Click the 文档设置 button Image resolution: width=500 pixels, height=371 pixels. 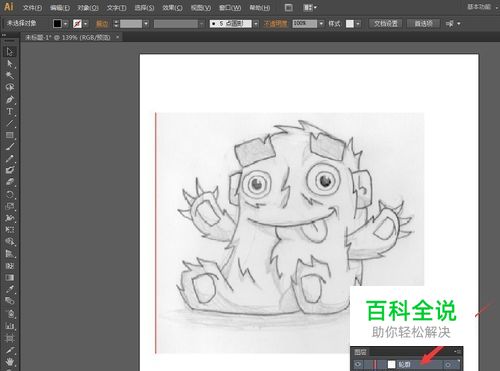[x=385, y=24]
